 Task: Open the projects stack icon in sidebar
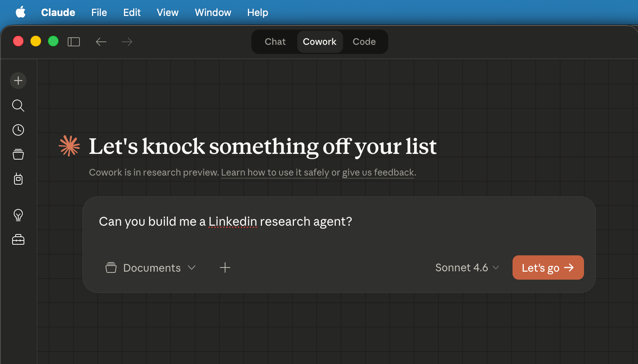click(18, 154)
